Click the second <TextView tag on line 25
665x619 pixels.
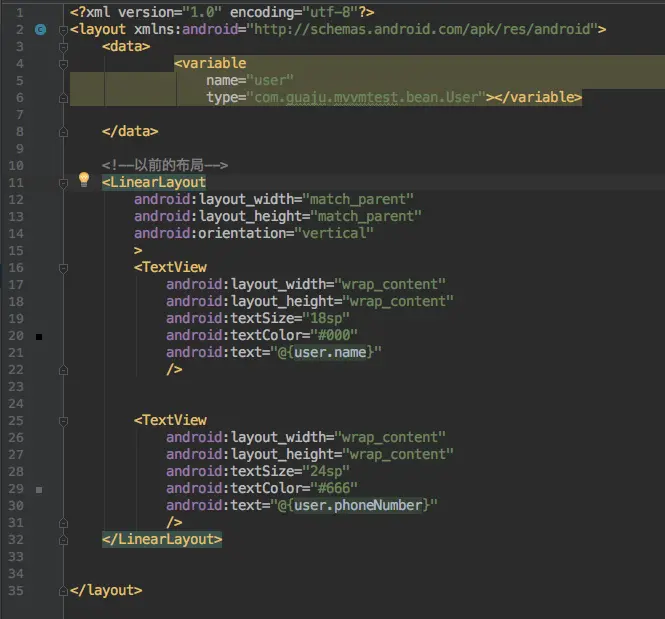(x=170, y=420)
